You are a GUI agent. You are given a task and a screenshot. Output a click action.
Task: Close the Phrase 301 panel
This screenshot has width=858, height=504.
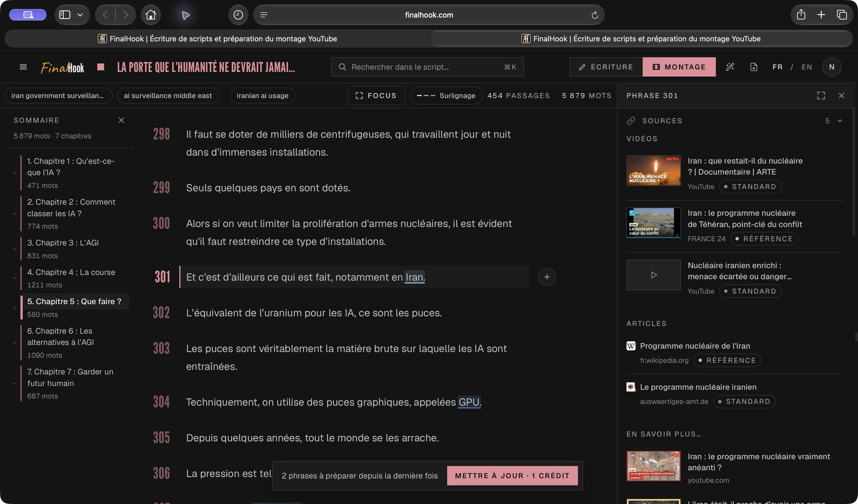(x=841, y=96)
